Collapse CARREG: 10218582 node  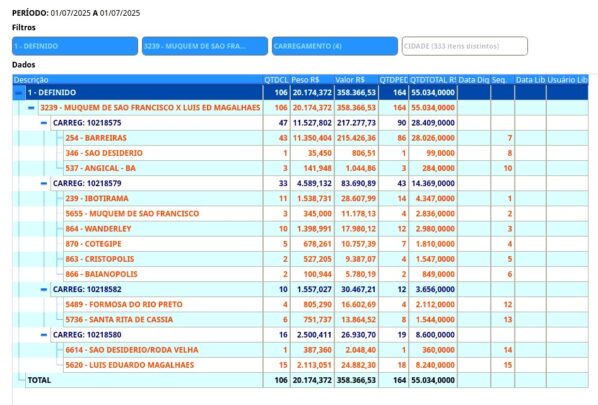tap(44, 289)
